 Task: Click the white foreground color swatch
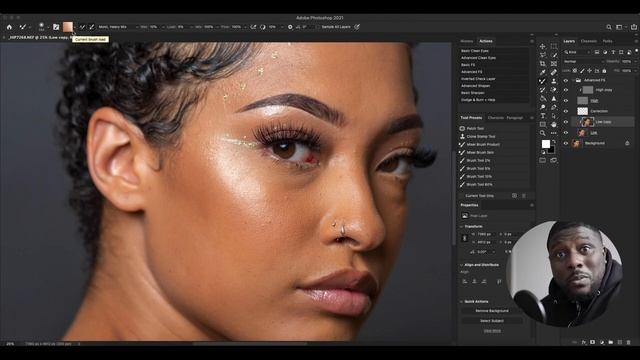545,144
